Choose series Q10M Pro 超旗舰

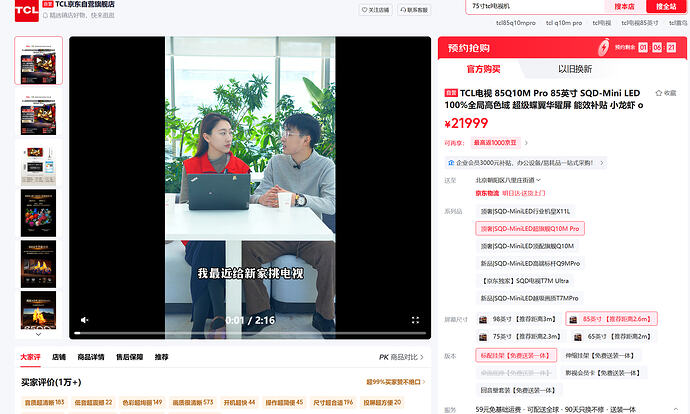click(x=530, y=229)
